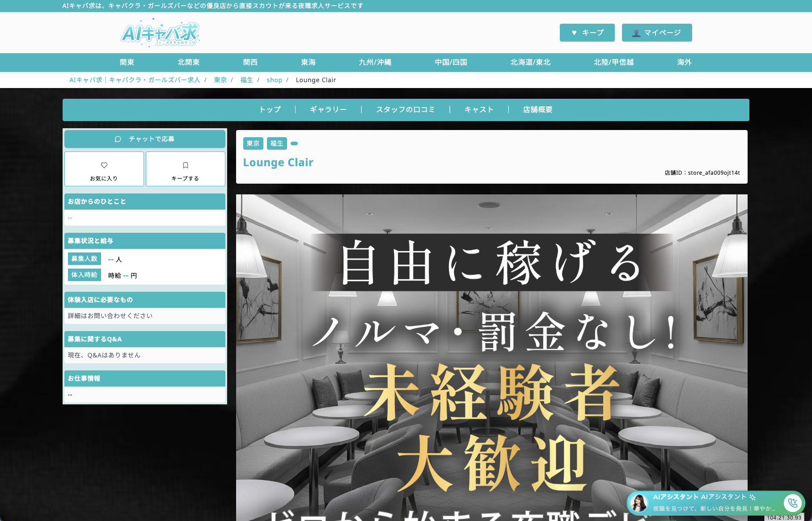Open the 関西 region menu
The image size is (812, 521).
(x=250, y=63)
